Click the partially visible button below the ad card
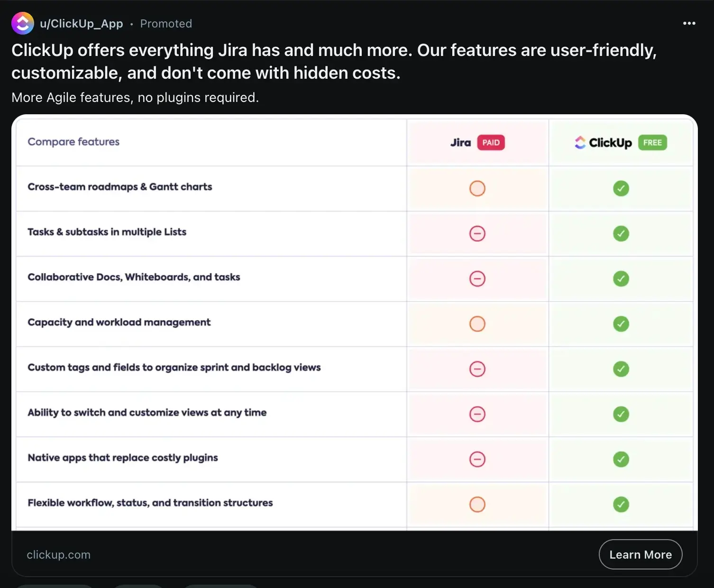 (x=55, y=586)
